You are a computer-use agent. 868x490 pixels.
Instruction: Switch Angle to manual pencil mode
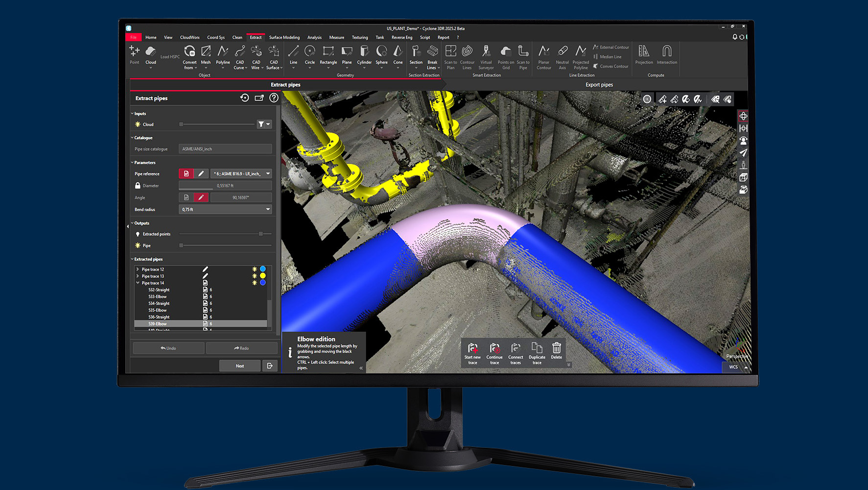point(201,197)
